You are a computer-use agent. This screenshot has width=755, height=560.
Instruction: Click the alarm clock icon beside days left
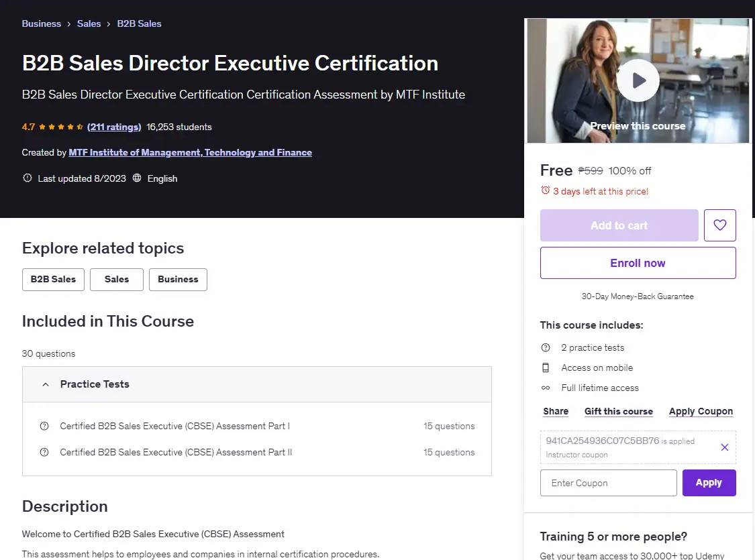click(545, 190)
